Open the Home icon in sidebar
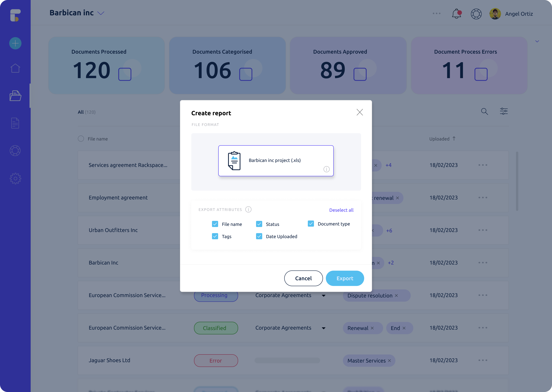552x392 pixels. tap(15, 68)
